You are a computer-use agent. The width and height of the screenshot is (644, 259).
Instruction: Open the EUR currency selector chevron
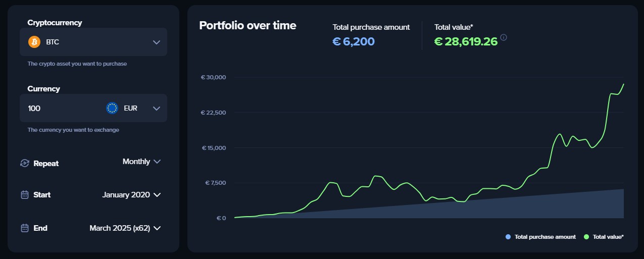pos(157,108)
